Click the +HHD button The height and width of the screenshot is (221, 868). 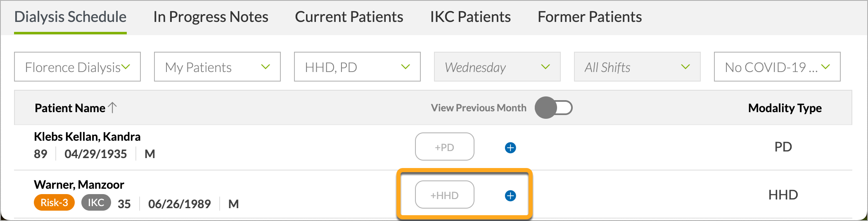445,195
